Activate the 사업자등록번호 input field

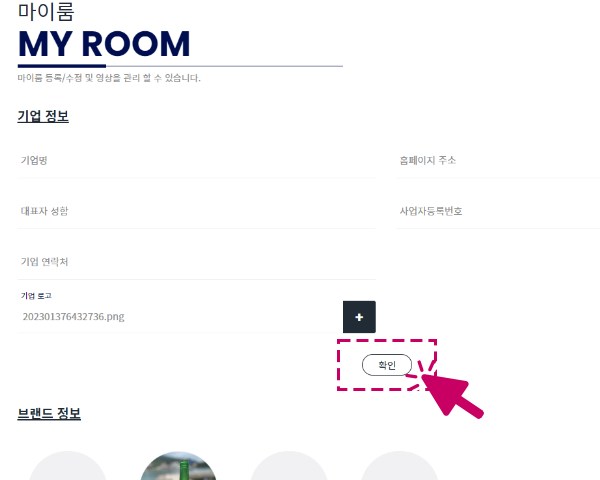[x=498, y=211]
